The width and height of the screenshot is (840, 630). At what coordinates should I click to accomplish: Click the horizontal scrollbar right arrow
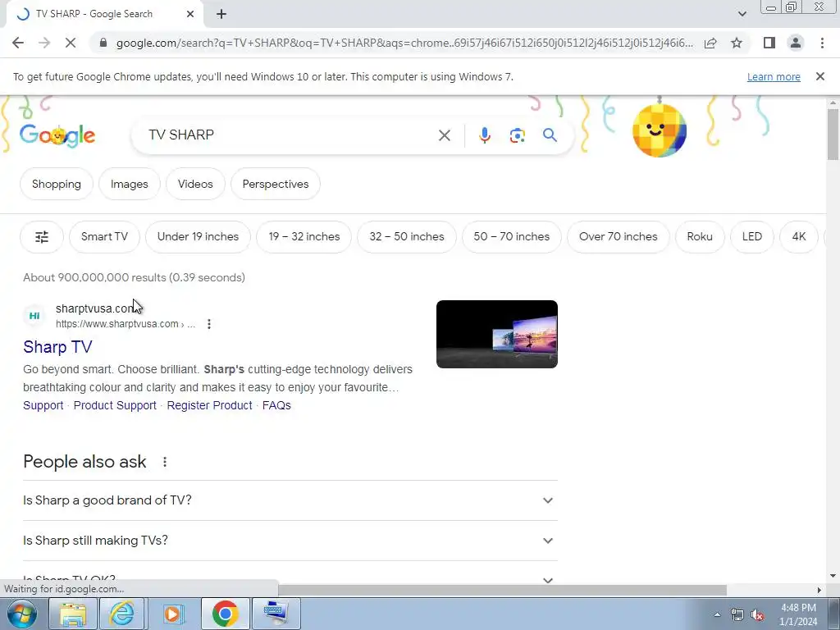pyautogui.click(x=819, y=590)
